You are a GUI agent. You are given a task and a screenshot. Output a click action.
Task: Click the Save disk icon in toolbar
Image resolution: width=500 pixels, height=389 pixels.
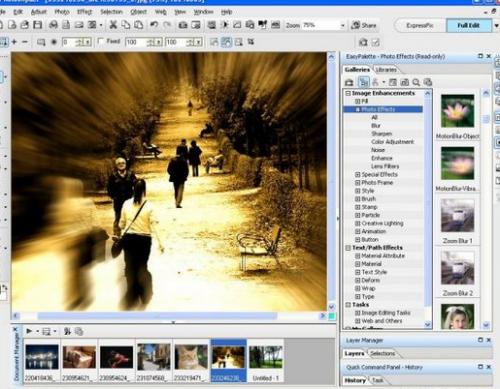pyautogui.click(x=38, y=25)
